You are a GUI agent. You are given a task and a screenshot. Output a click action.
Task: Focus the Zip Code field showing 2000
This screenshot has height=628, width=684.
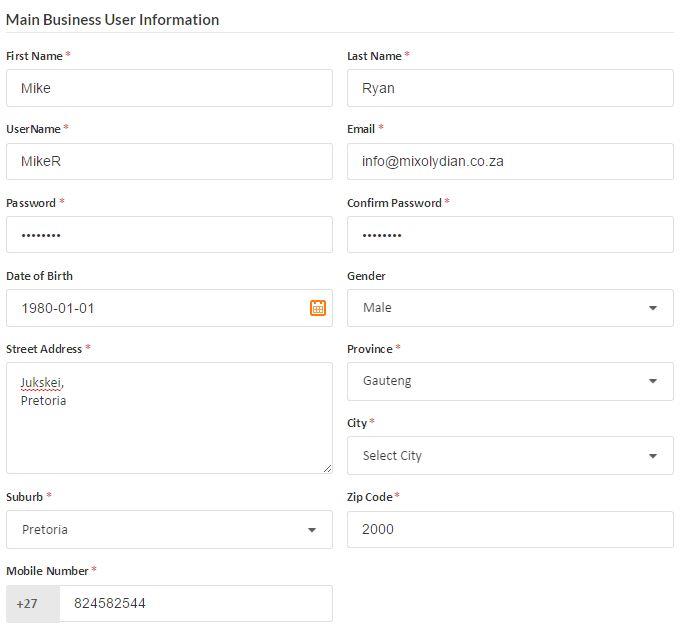(510, 530)
